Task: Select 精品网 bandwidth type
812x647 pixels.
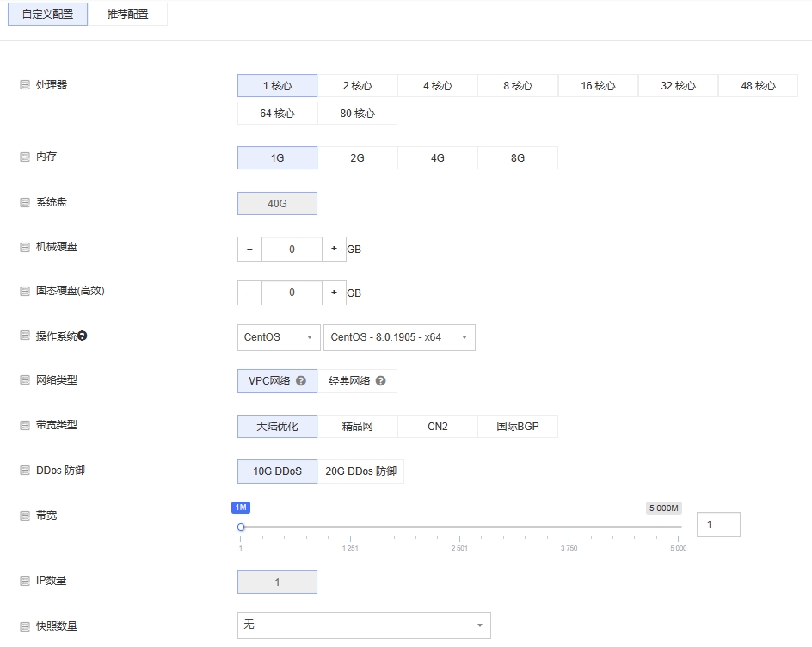Action: (357, 426)
